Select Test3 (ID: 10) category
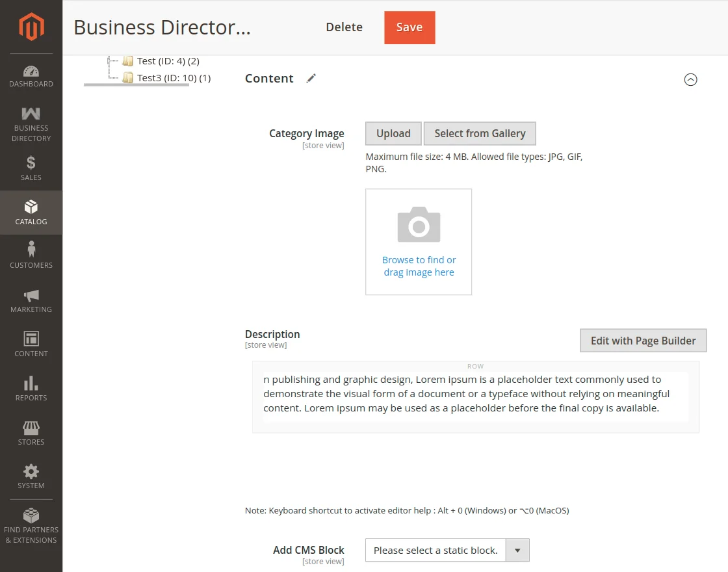Screen dimensions: 728x572 point(174,78)
